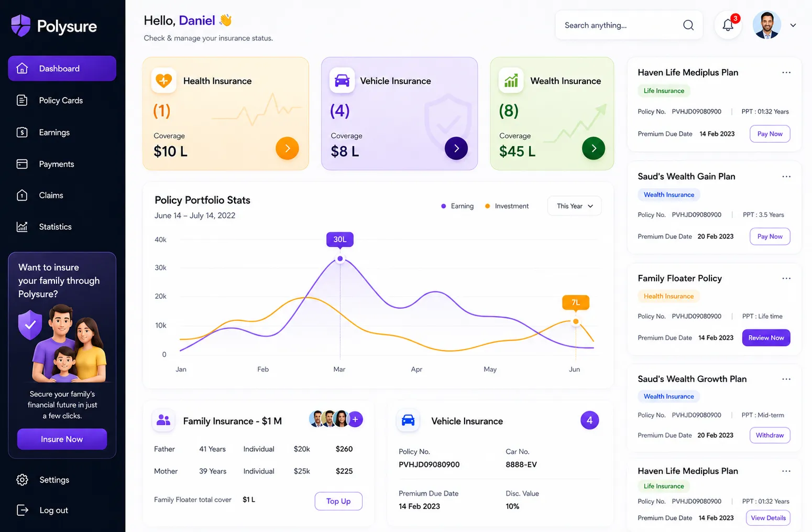Click the Search anything field

pos(629,25)
